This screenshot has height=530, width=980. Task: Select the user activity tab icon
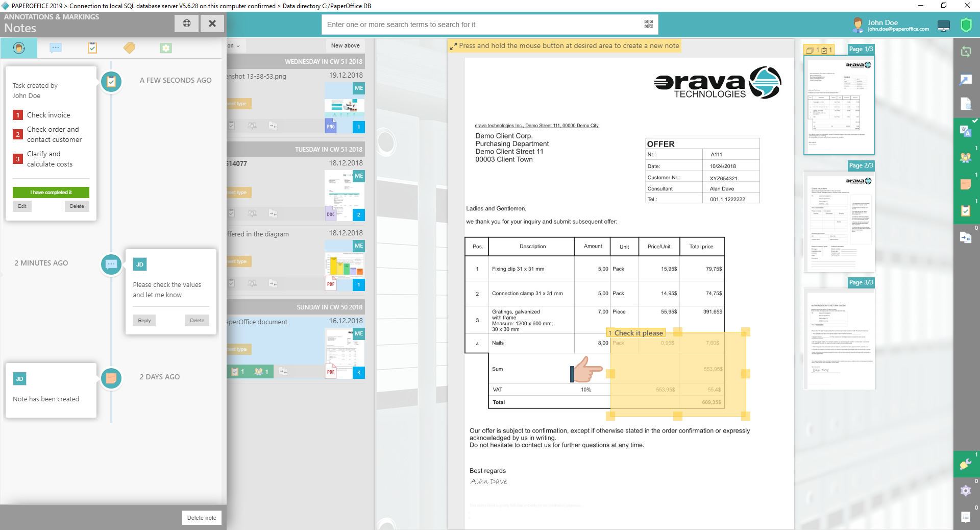19,48
